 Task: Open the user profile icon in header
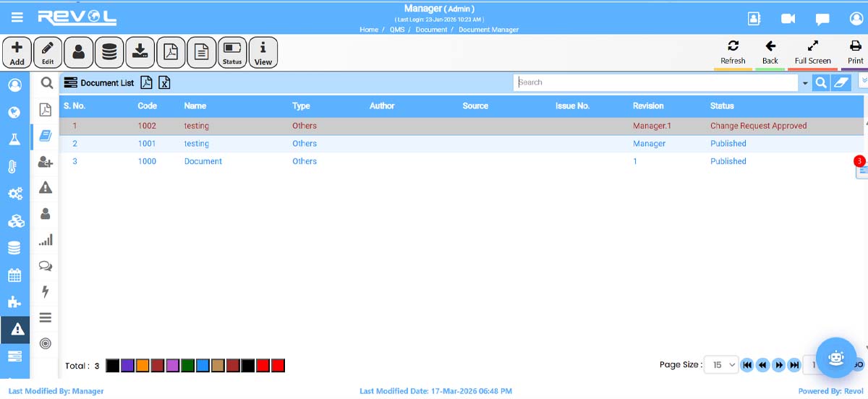(856, 19)
